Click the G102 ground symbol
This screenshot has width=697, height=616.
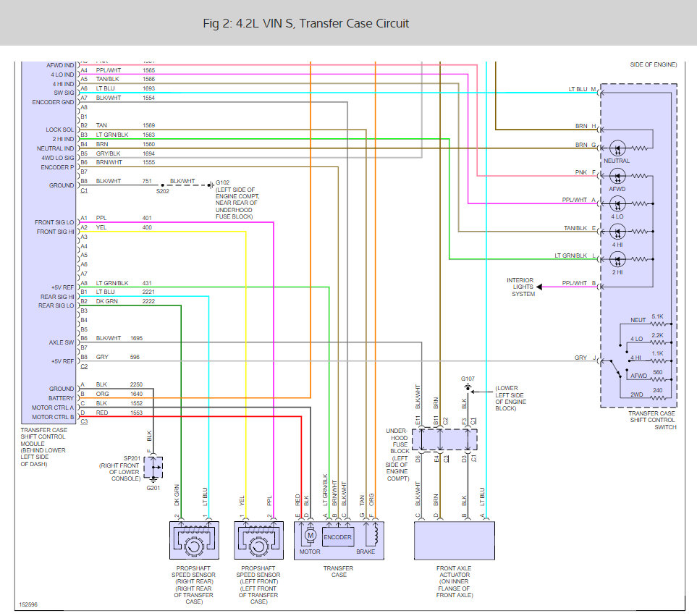tap(211, 185)
